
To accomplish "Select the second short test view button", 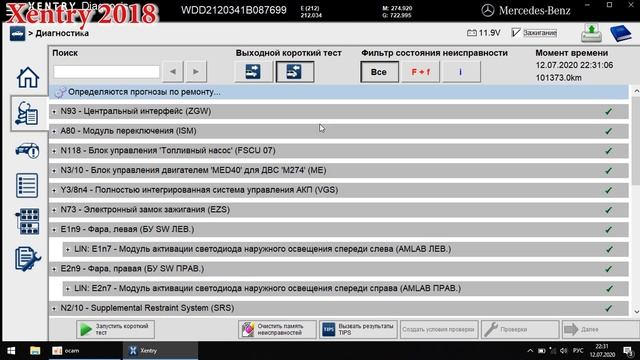I will tap(295, 72).
